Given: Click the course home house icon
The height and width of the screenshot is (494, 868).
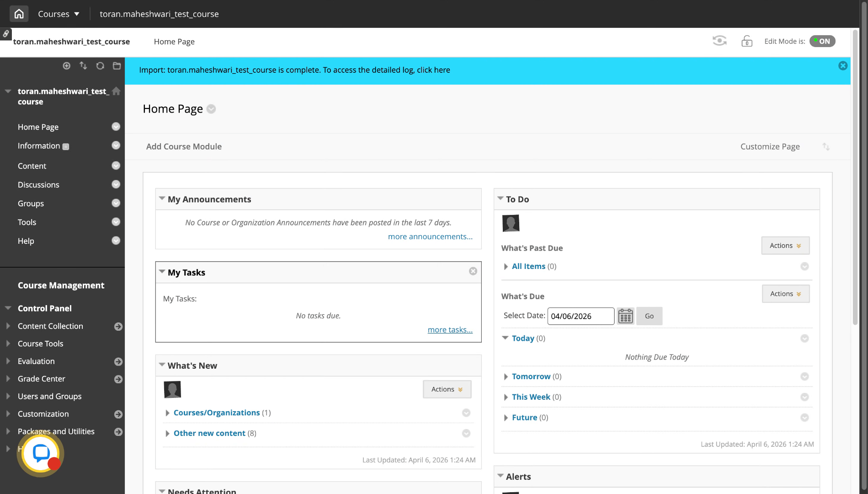Looking at the screenshot, I should (117, 91).
